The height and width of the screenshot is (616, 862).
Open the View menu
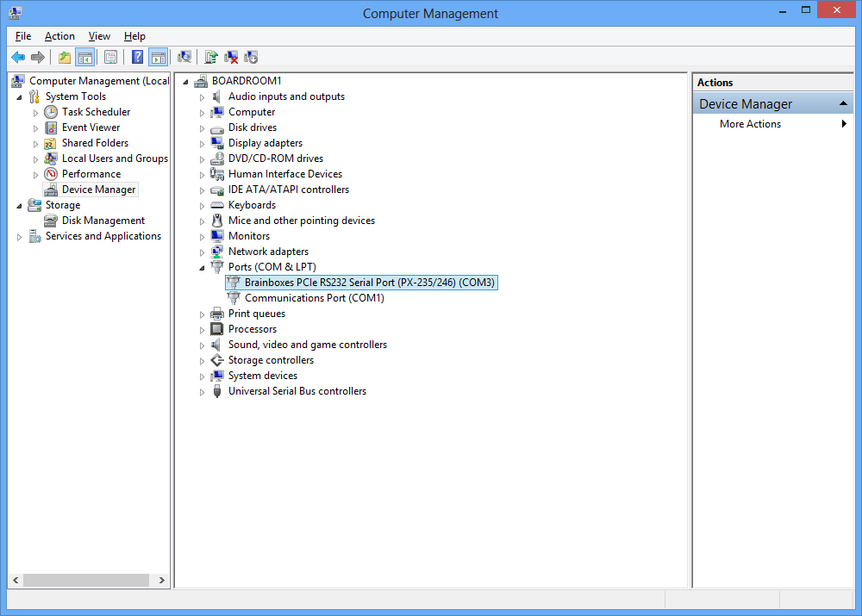(x=99, y=36)
